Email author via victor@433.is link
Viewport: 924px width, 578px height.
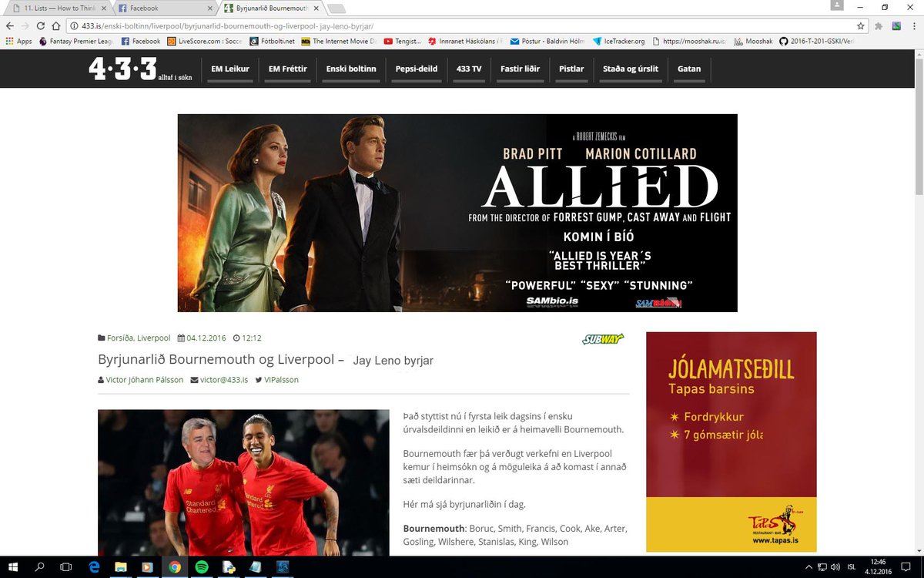click(225, 379)
